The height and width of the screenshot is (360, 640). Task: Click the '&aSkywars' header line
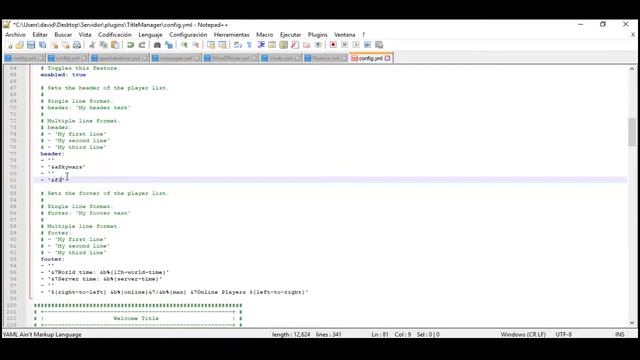point(63,167)
